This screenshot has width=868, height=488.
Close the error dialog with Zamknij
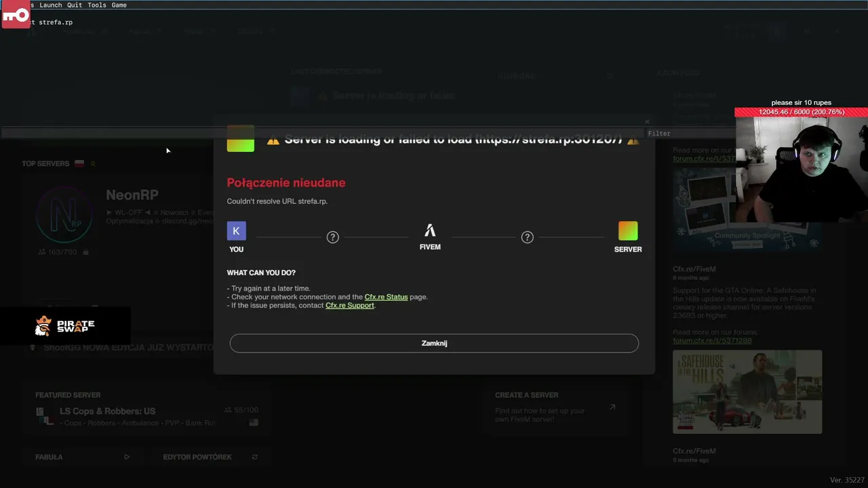click(x=434, y=343)
